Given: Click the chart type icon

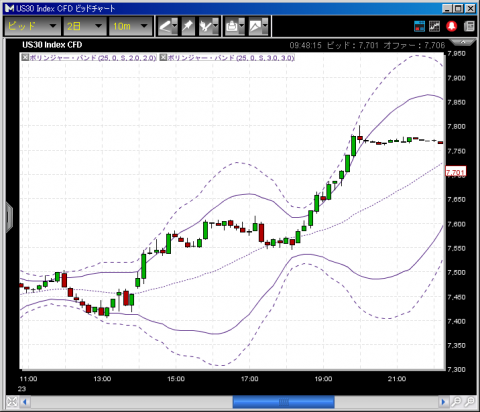Looking at the screenshot, I should click(x=255, y=26).
